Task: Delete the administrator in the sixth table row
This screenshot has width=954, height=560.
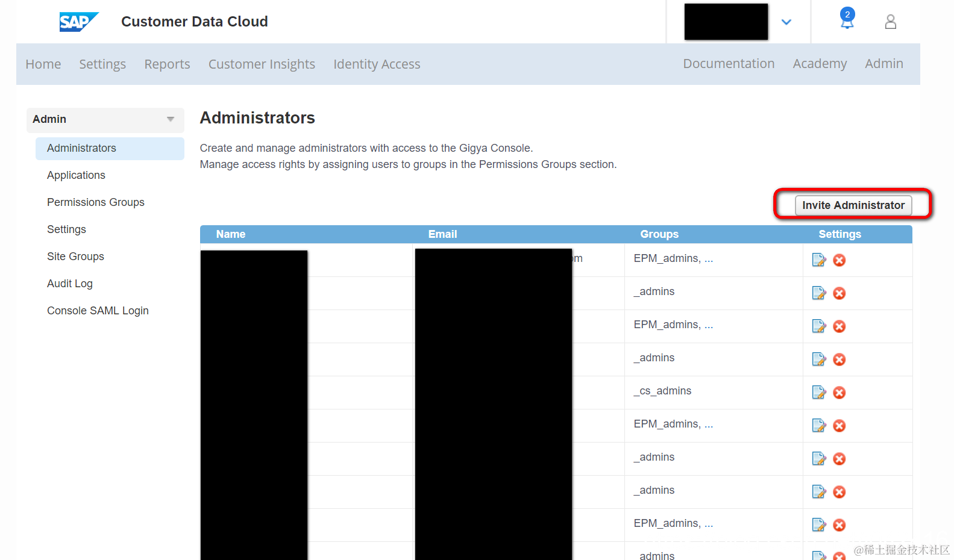Action: pyautogui.click(x=839, y=426)
